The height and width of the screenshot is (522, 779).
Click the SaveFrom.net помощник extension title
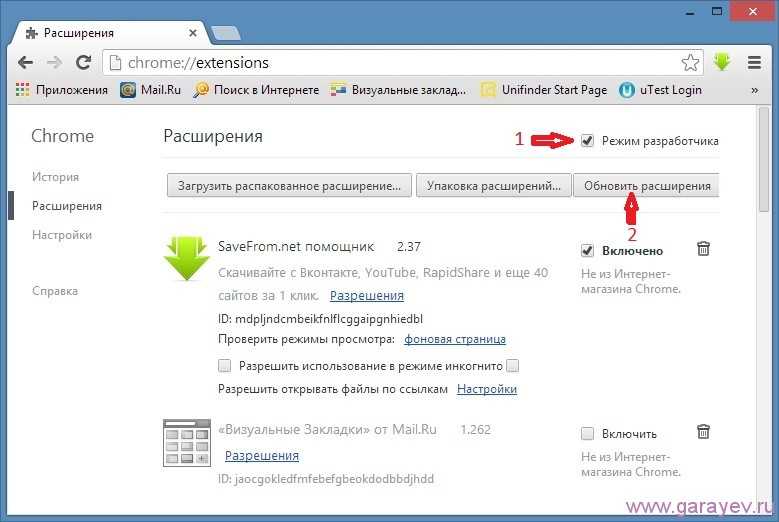click(296, 247)
